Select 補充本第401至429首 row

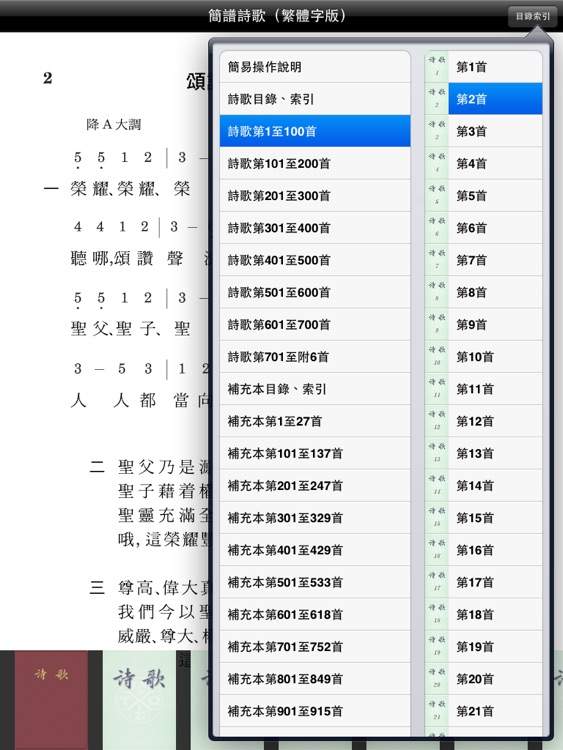(x=315, y=550)
